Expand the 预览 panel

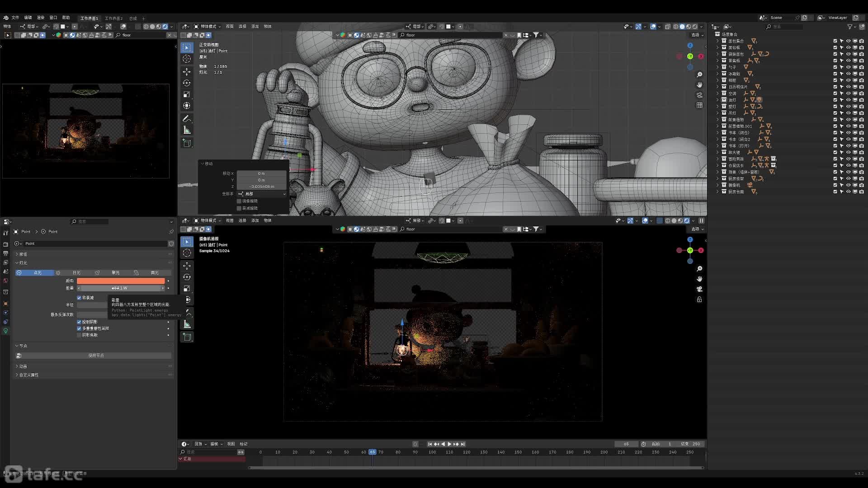[23, 254]
